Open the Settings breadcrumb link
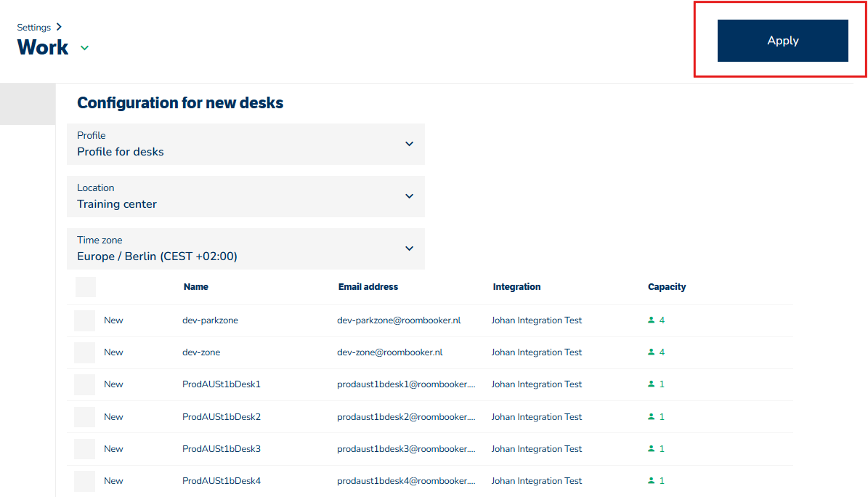This screenshot has height=497, width=868. click(34, 28)
